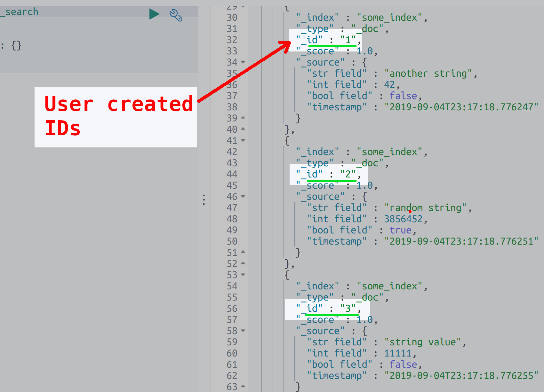Select the empty query body braces

click(x=16, y=45)
